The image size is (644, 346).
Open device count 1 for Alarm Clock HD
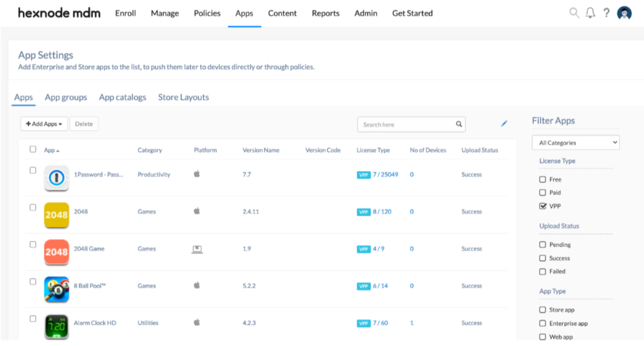click(411, 323)
